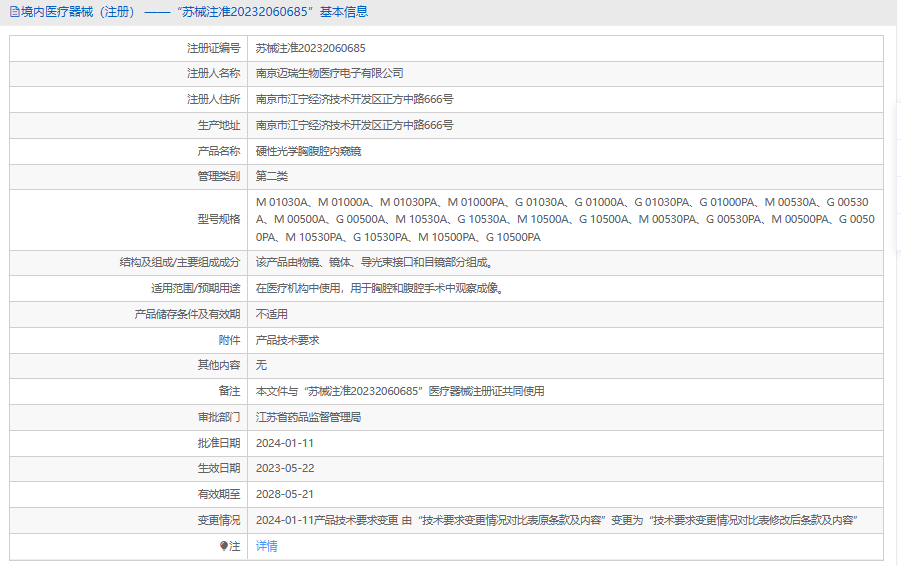Open the 详情 link in the 注 row
This screenshot has width=901, height=565.
click(x=267, y=546)
